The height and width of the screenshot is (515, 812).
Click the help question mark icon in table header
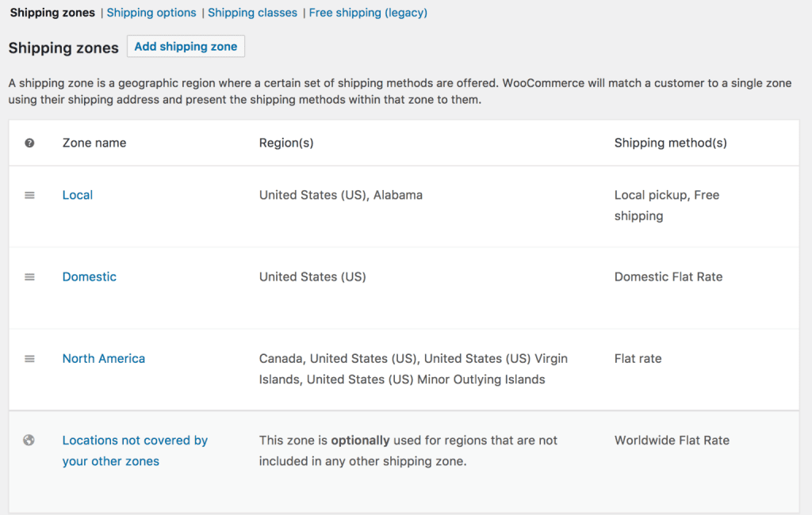pos(29,143)
